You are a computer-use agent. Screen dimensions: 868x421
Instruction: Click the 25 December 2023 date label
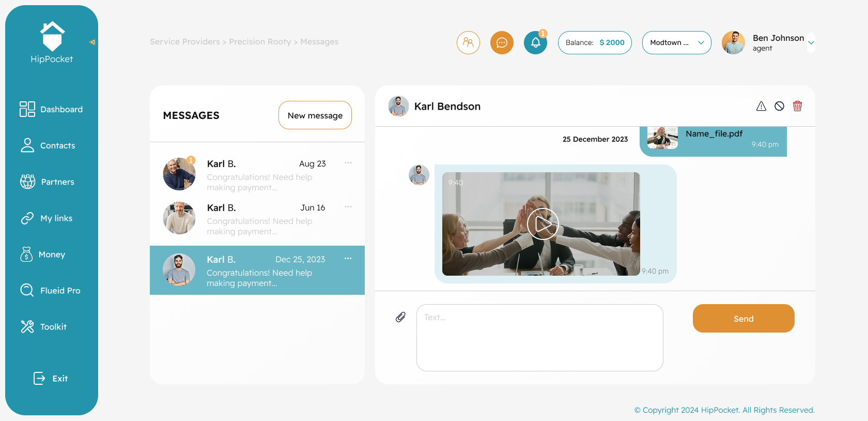[x=595, y=139]
